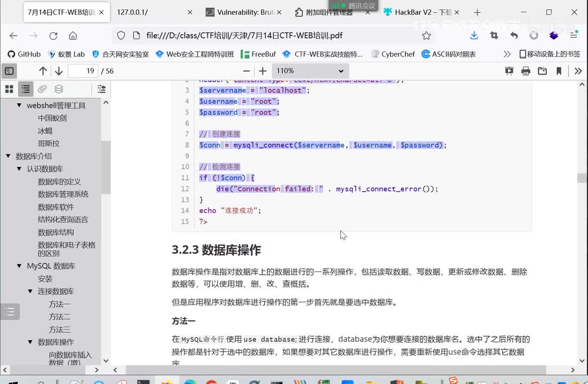Jump to 数据库的定义 outline entry
The image size is (588, 384).
tap(59, 182)
